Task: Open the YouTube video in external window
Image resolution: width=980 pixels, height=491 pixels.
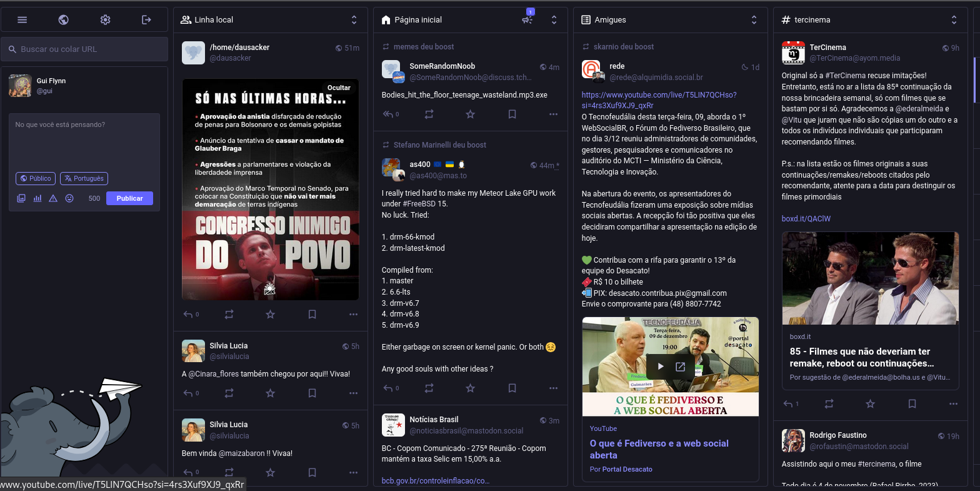Action: tap(681, 367)
